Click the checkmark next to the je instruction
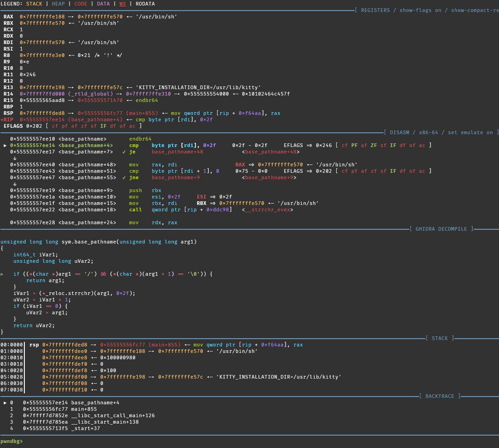The width and height of the screenshot is (499, 448). 124,152
